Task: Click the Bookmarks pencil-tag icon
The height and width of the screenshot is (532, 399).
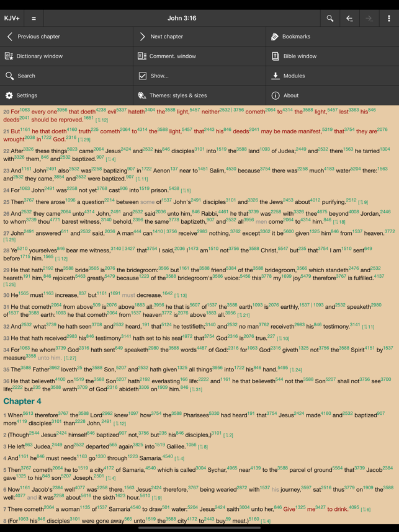Action: (275, 37)
